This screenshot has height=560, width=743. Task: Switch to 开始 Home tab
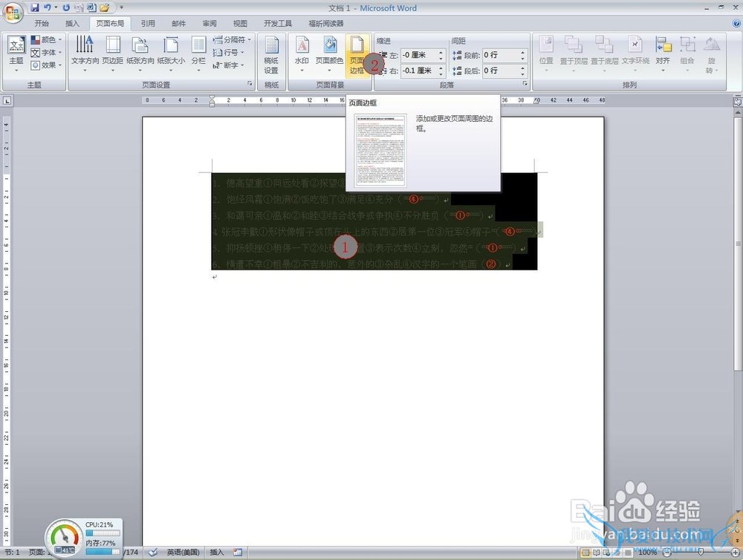pos(42,23)
